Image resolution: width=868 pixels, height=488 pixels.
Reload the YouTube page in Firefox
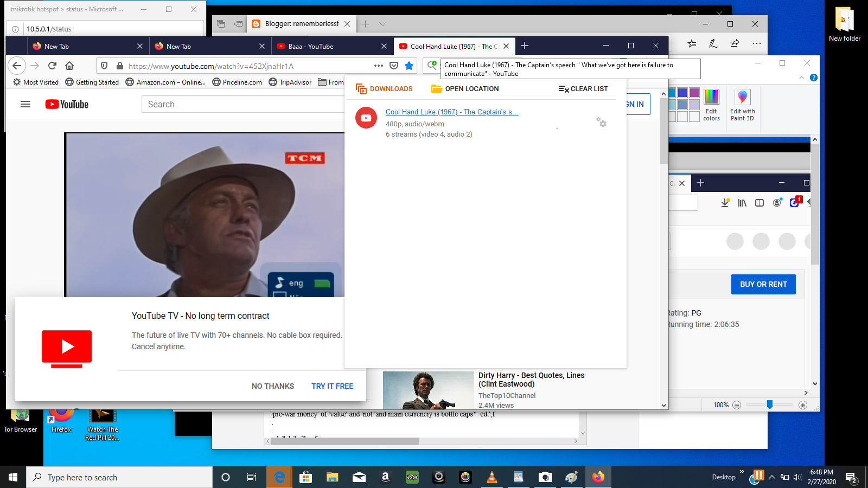52,66
